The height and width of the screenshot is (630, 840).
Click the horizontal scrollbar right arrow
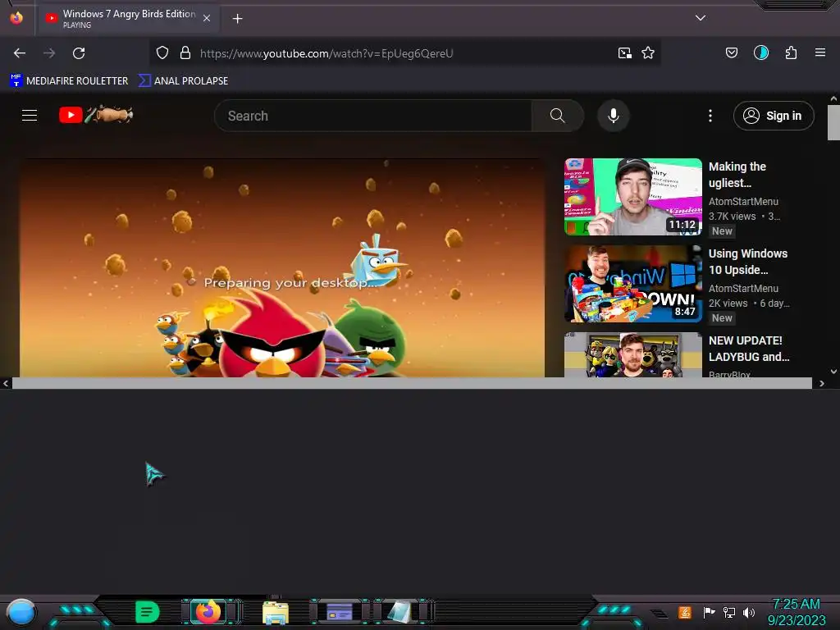821,384
